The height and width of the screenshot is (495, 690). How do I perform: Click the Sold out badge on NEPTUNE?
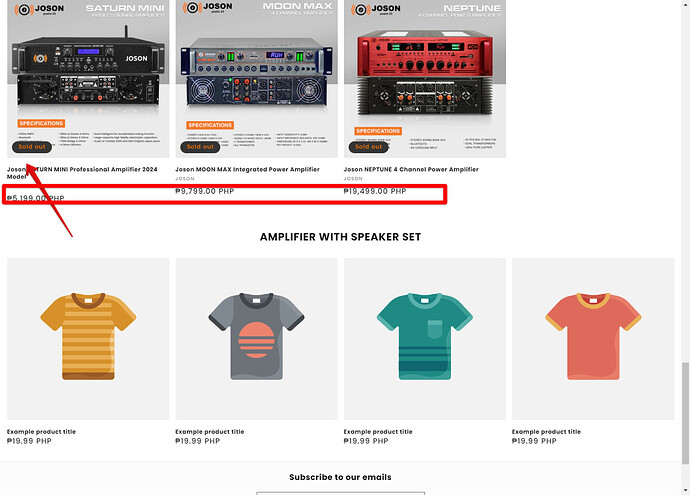click(x=369, y=147)
